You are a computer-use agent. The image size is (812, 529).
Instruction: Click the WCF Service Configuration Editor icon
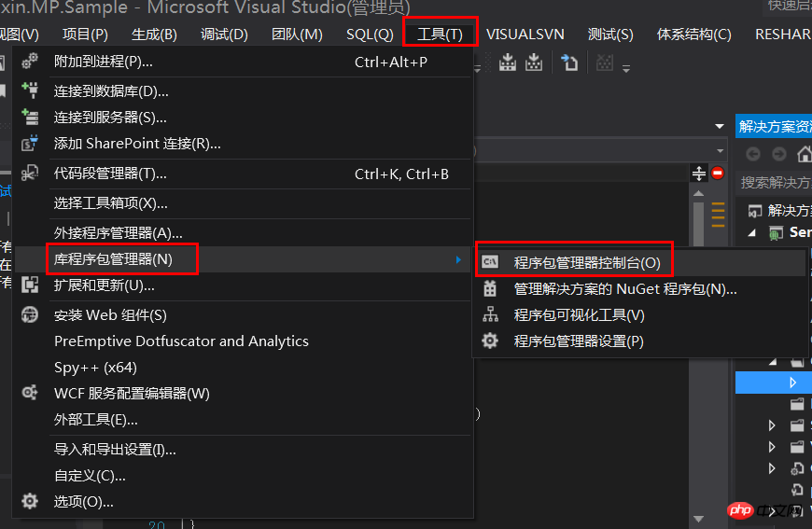pyautogui.click(x=30, y=393)
